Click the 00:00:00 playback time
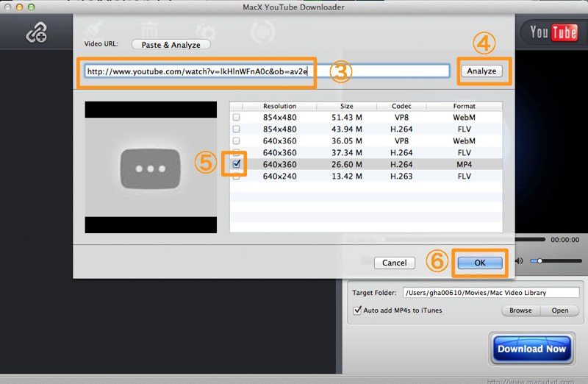 [564, 240]
